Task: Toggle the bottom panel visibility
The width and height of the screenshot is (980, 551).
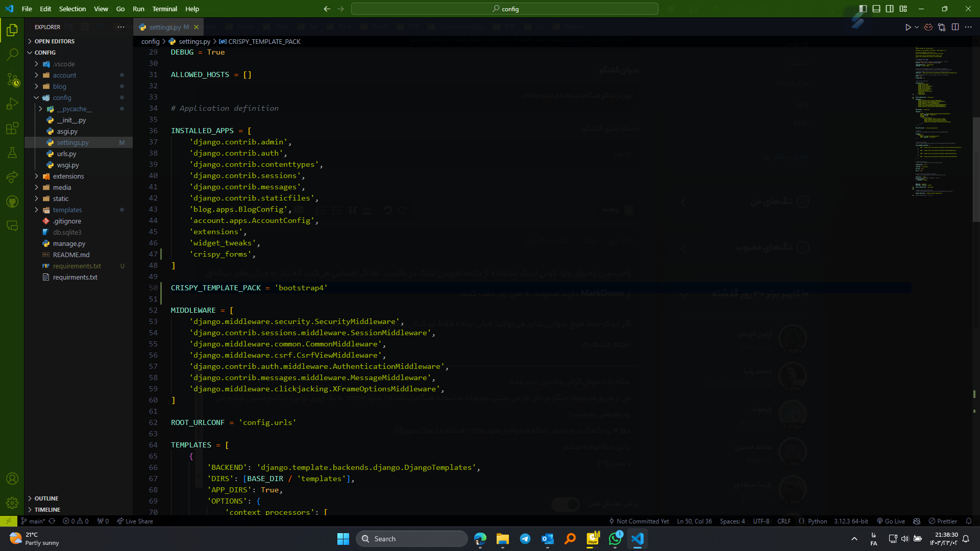Action: [x=876, y=9]
